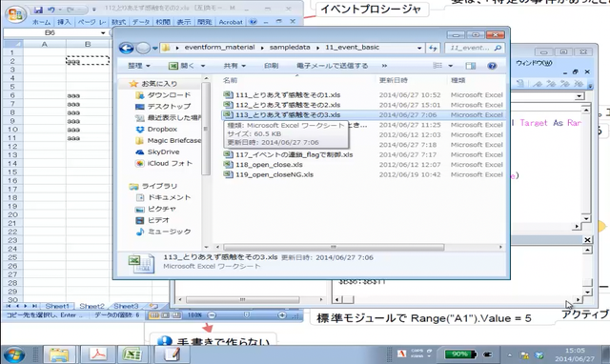This screenshot has height=364, width=610.
Task: Click the Explorer back navigation arrow
Action: (126, 48)
